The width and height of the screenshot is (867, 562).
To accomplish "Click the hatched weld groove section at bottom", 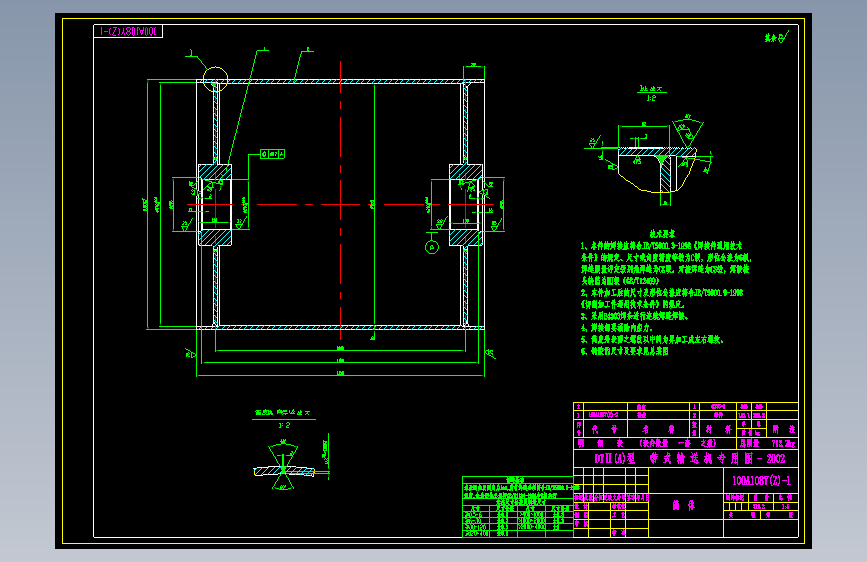I will click(284, 471).
